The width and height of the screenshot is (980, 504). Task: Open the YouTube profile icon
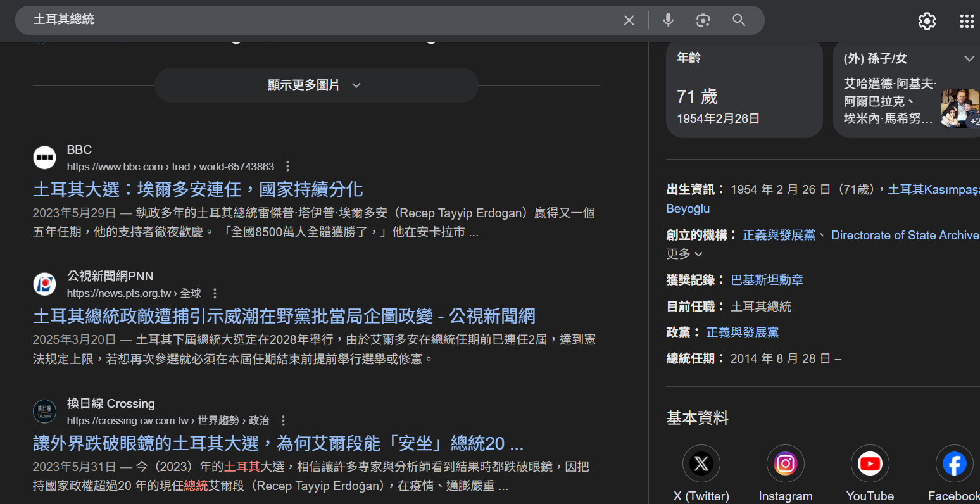tap(870, 463)
